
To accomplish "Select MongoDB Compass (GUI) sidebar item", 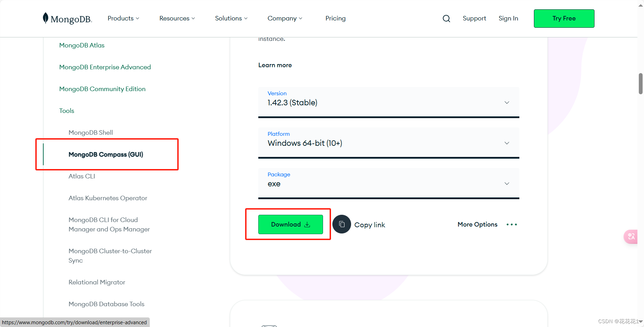I will pos(106,154).
